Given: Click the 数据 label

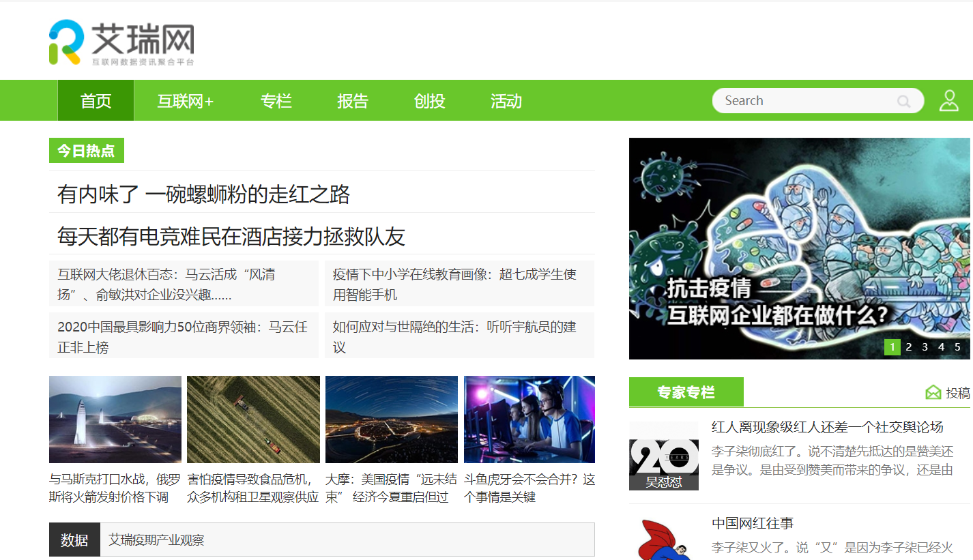Looking at the screenshot, I should [x=74, y=540].
